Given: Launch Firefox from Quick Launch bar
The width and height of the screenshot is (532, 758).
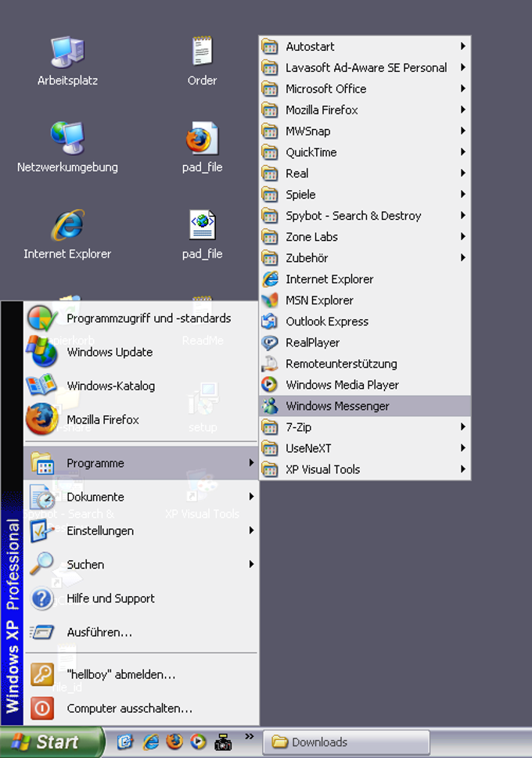Looking at the screenshot, I should pyautogui.click(x=174, y=742).
